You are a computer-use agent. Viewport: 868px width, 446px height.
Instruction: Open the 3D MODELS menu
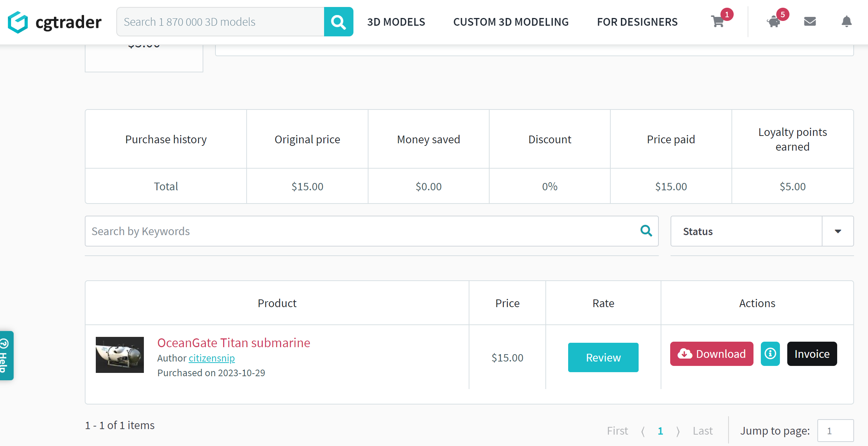coord(396,22)
